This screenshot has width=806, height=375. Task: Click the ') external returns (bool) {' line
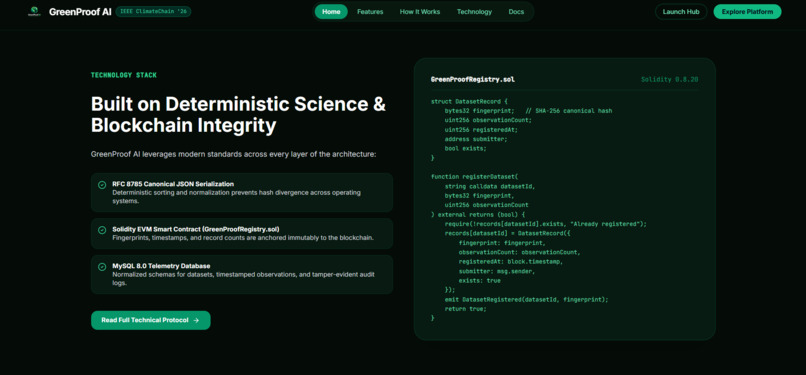pyautogui.click(x=478, y=214)
